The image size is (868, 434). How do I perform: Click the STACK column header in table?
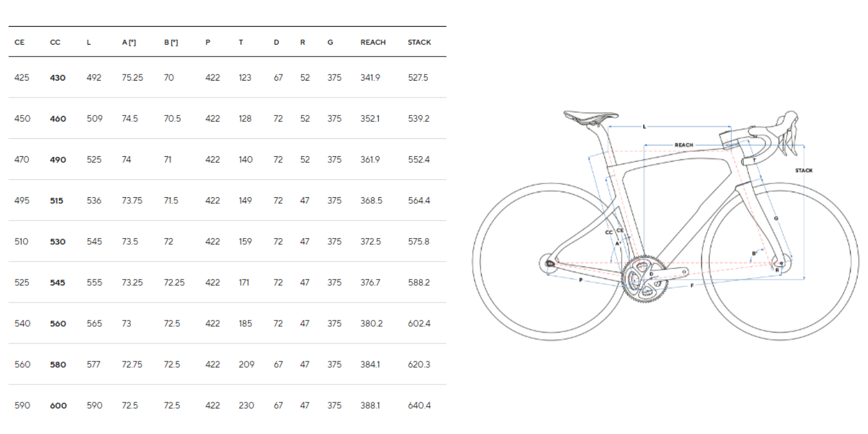click(x=419, y=42)
